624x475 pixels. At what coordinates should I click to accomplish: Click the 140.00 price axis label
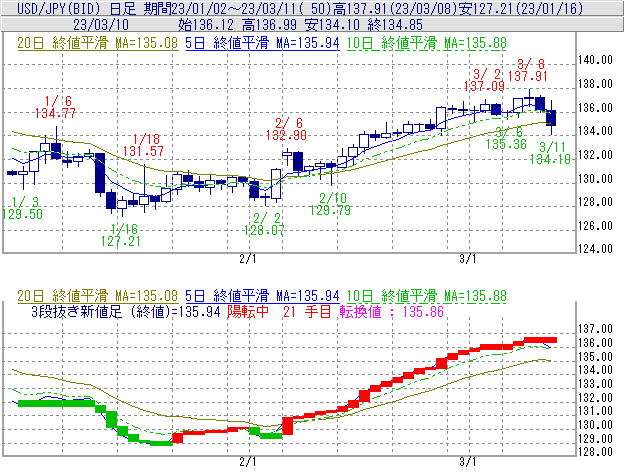(597, 60)
